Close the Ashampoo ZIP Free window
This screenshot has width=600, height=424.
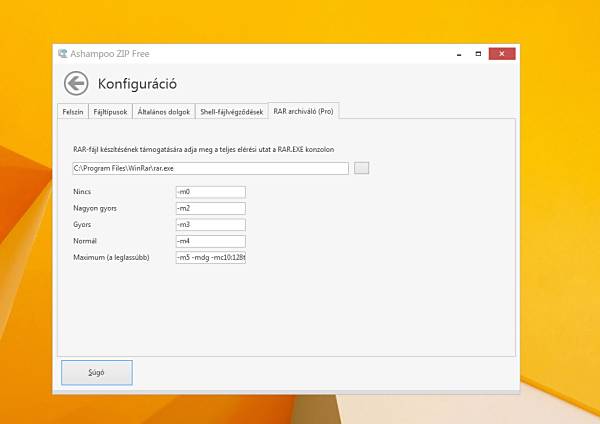tap(502, 54)
